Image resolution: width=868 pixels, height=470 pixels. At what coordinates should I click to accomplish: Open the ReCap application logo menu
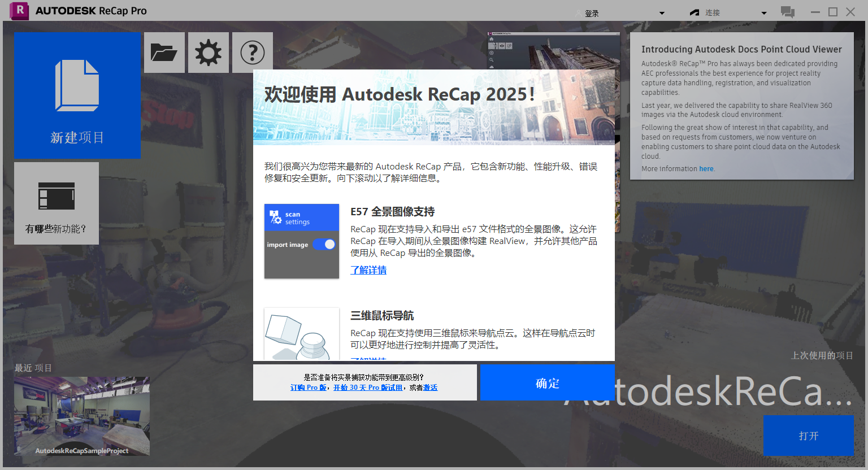coord(18,11)
